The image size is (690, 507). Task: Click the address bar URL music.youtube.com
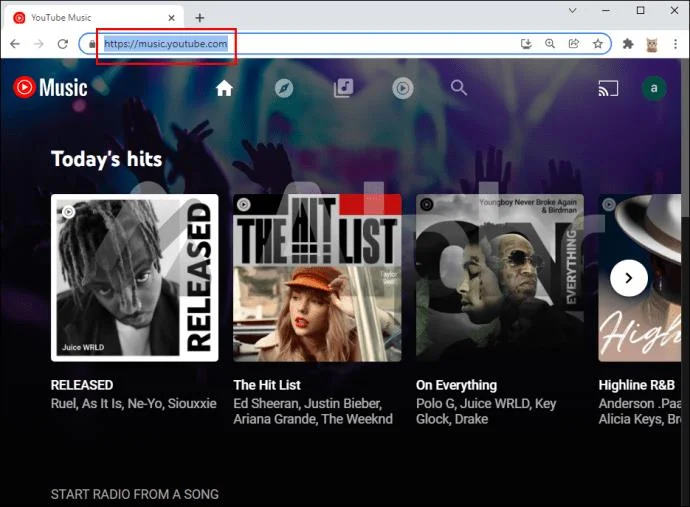[165, 44]
